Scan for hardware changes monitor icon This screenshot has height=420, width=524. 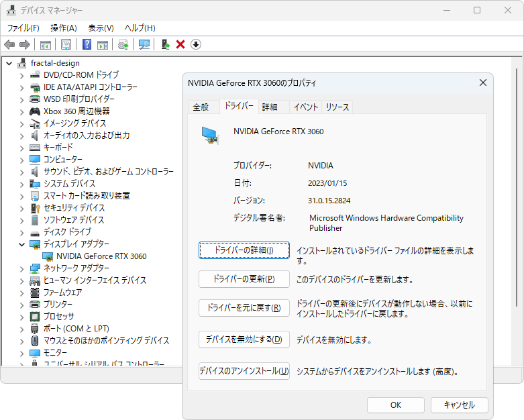click(x=144, y=44)
